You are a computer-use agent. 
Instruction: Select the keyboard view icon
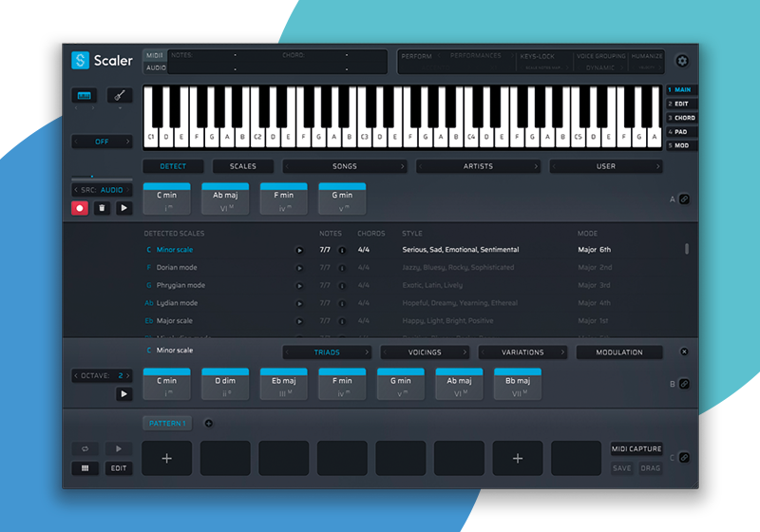pyautogui.click(x=85, y=95)
